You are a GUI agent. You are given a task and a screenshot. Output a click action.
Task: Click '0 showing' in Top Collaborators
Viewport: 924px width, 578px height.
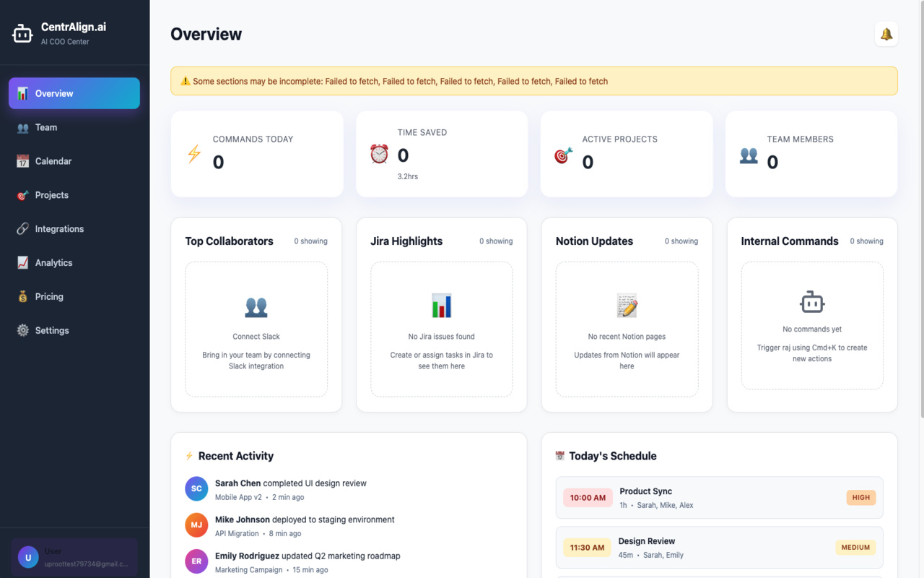click(x=310, y=241)
